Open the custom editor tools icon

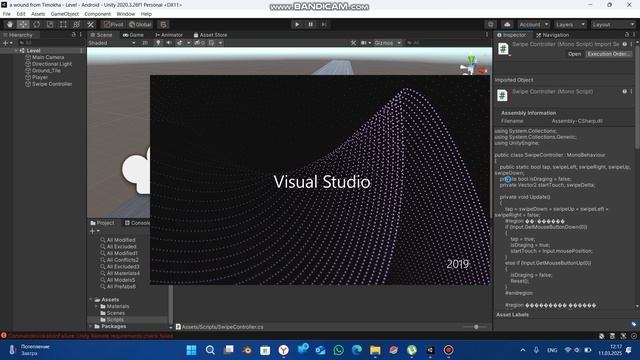(x=90, y=24)
